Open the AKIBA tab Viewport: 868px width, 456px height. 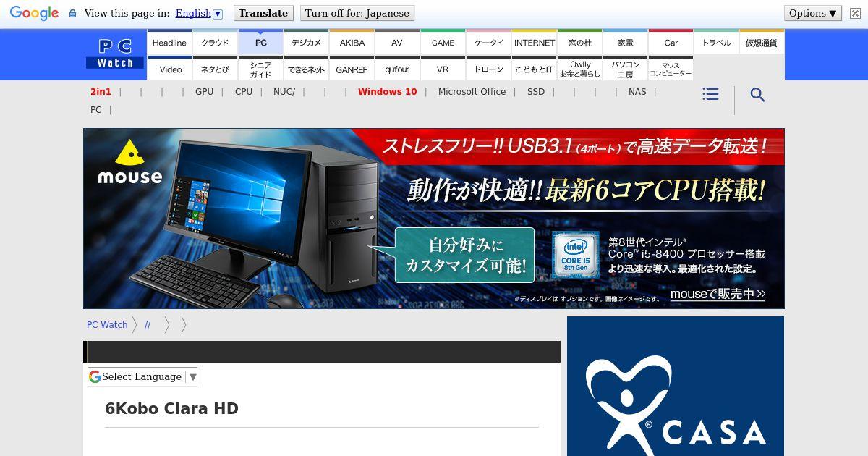pos(352,42)
